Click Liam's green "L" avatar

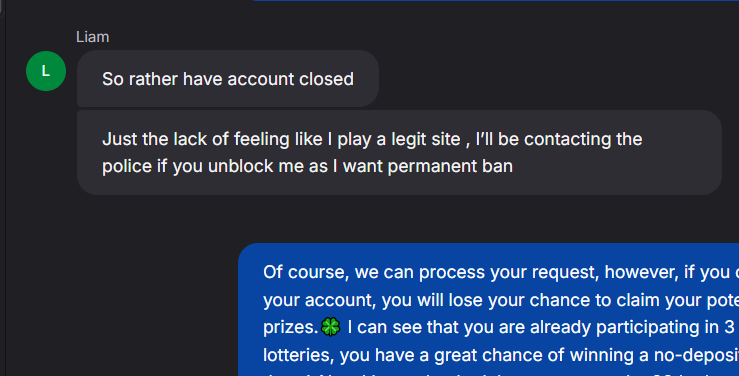pos(46,71)
